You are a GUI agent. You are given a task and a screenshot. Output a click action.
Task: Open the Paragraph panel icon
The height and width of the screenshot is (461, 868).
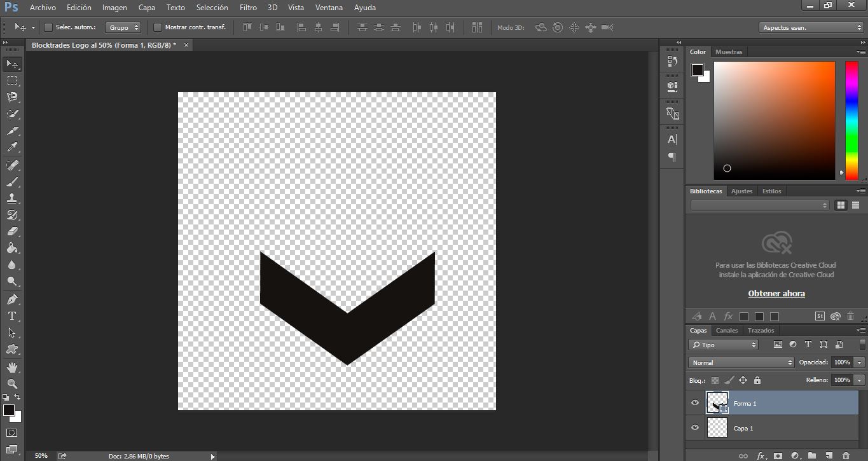point(672,157)
